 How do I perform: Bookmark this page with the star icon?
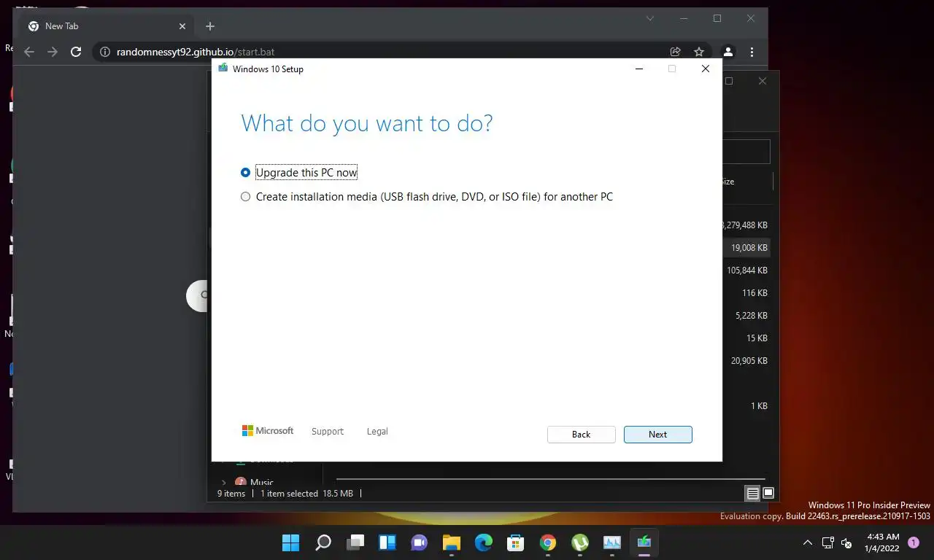(x=699, y=52)
